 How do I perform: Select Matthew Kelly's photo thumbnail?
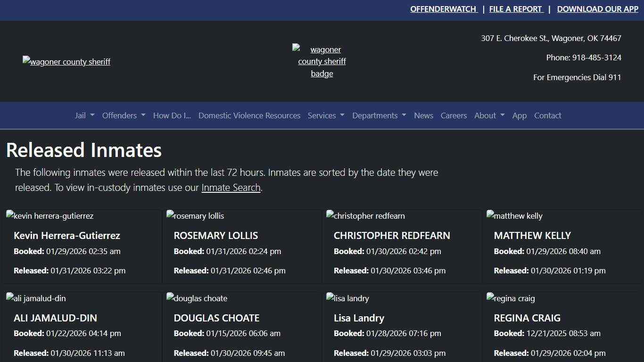[514, 216]
